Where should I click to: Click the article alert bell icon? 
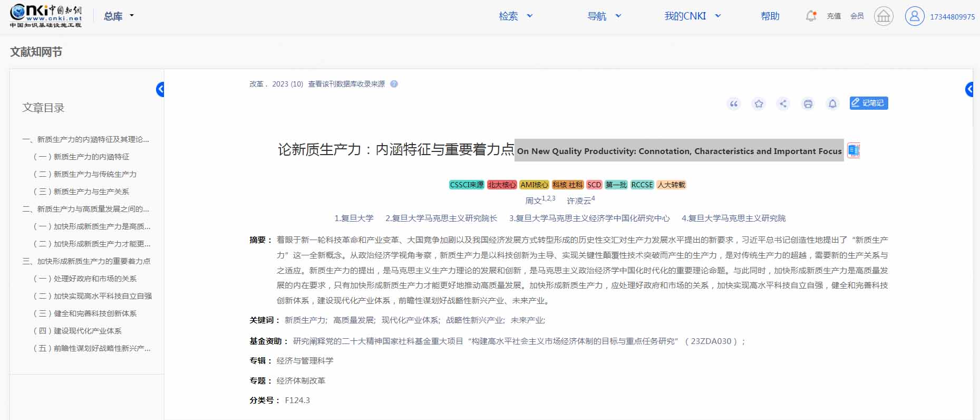tap(832, 104)
